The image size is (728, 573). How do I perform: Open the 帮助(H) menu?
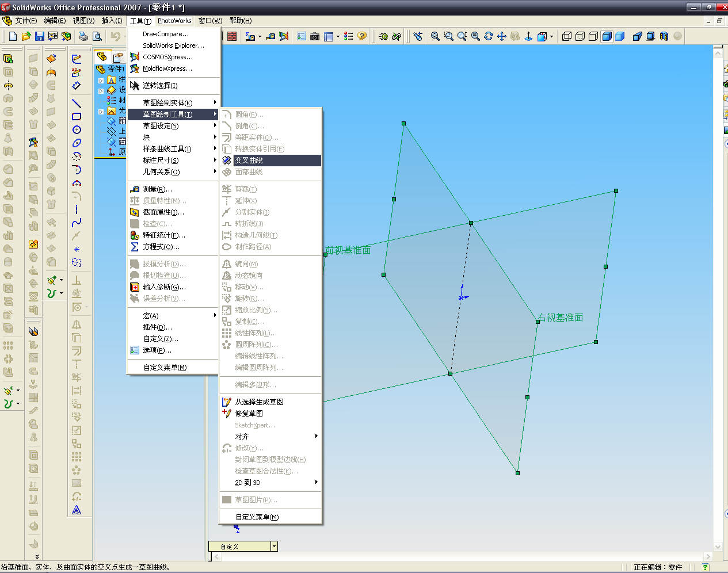click(241, 21)
